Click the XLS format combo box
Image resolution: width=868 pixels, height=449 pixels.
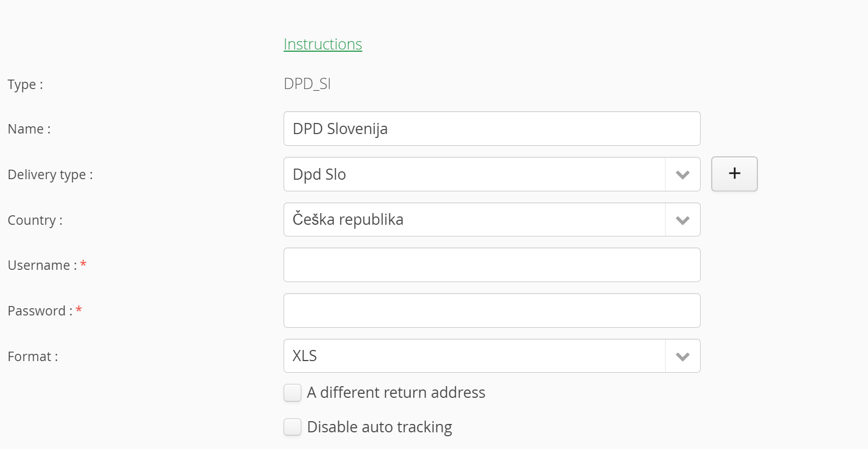474,356
